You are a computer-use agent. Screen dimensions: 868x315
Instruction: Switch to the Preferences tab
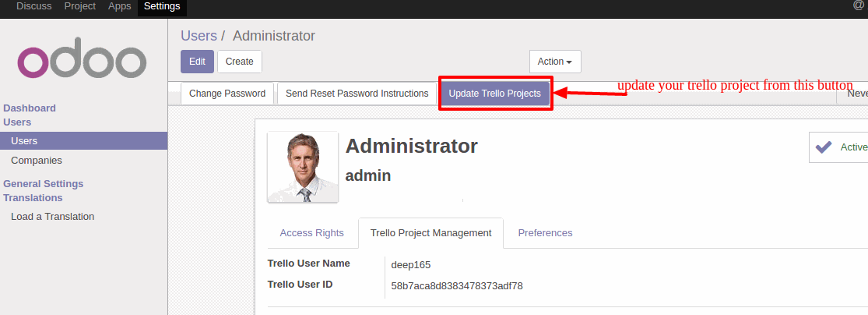545,233
